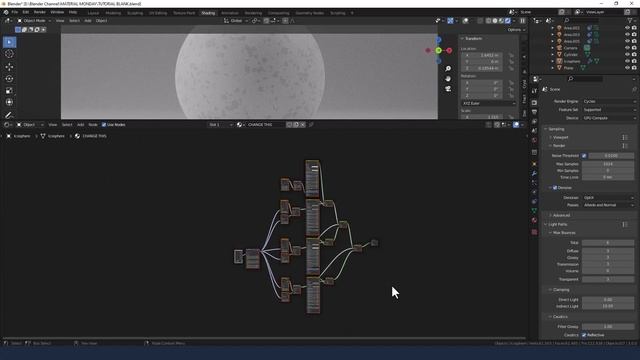This screenshot has width=640, height=360.
Task: Open the Denoiser dropdown
Action: (608, 198)
